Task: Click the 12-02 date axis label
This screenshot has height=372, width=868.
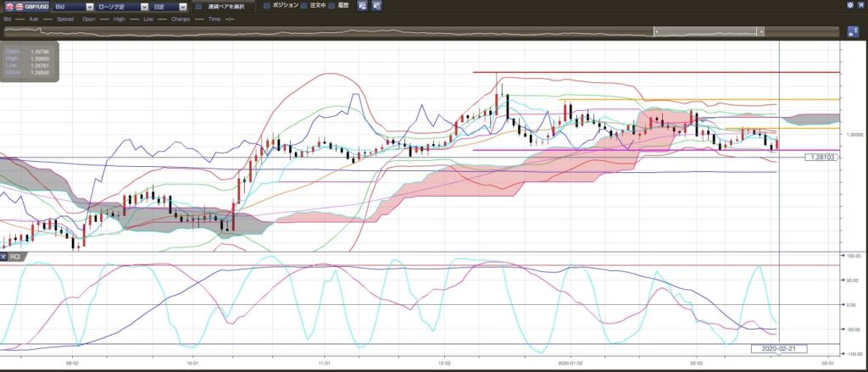Action: [444, 364]
